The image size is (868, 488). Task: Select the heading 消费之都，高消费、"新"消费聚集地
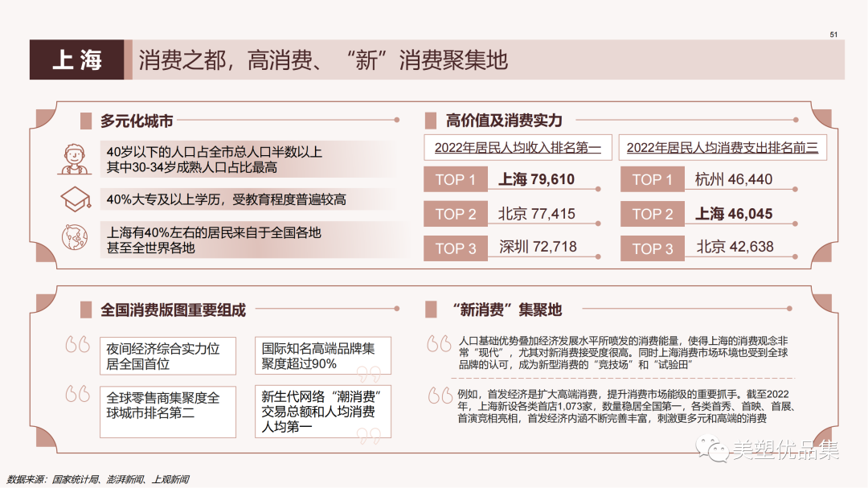323,59
